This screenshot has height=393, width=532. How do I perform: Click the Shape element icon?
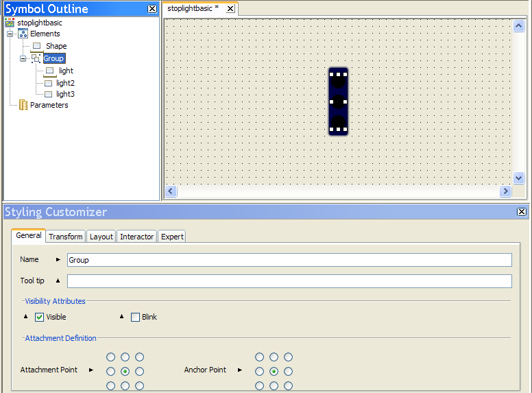tap(37, 46)
